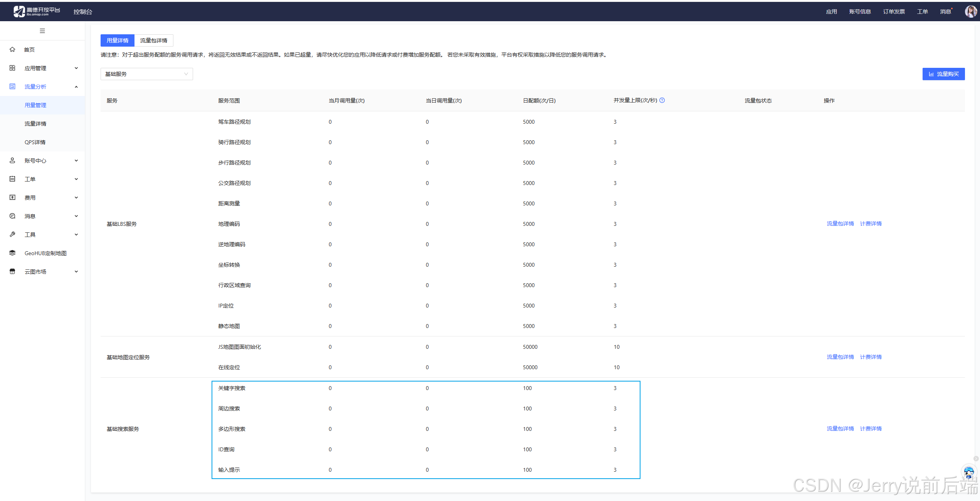980x501 pixels.
Task: Switch to the 流量包详情 tab
Action: (153, 40)
